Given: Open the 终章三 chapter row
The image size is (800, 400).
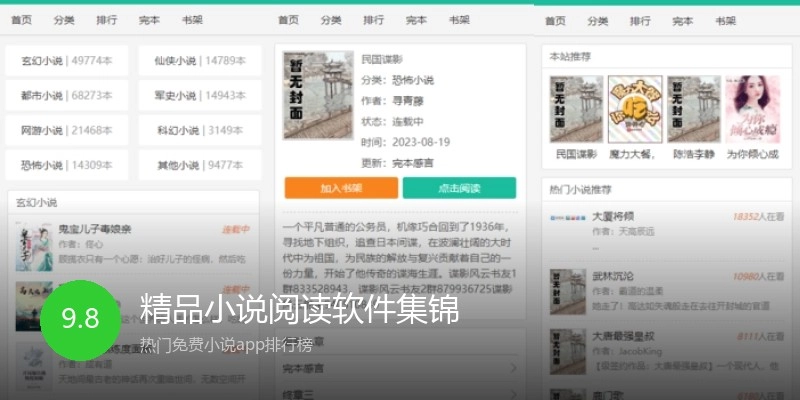Looking at the screenshot, I should click(400, 394).
